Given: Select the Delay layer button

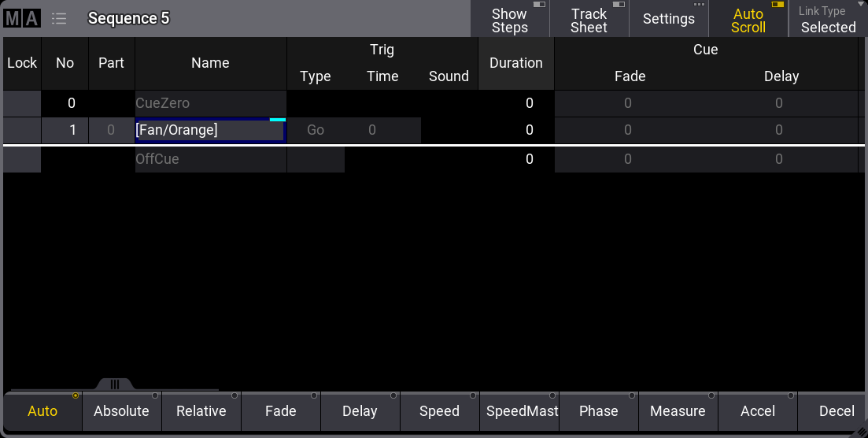Looking at the screenshot, I should (360, 411).
